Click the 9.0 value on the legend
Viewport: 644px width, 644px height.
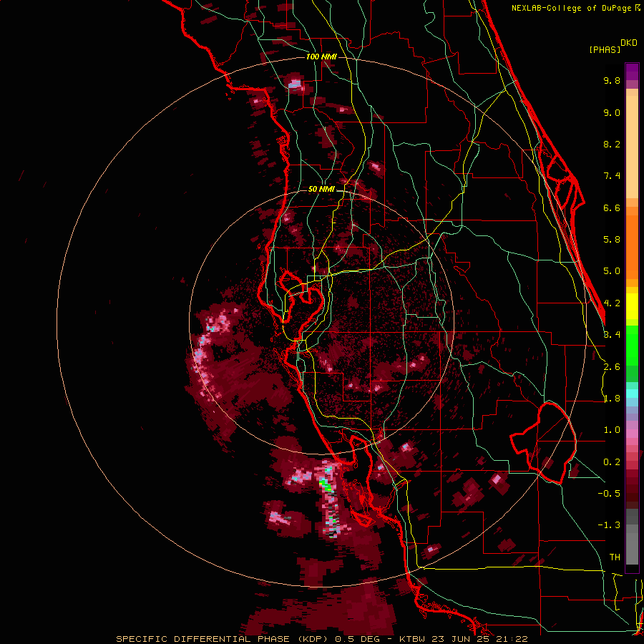click(x=612, y=112)
